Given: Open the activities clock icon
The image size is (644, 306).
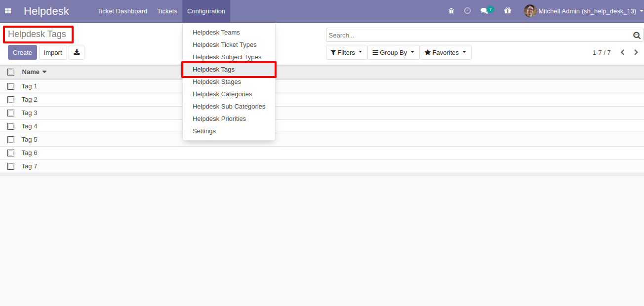Looking at the screenshot, I should point(467,11).
